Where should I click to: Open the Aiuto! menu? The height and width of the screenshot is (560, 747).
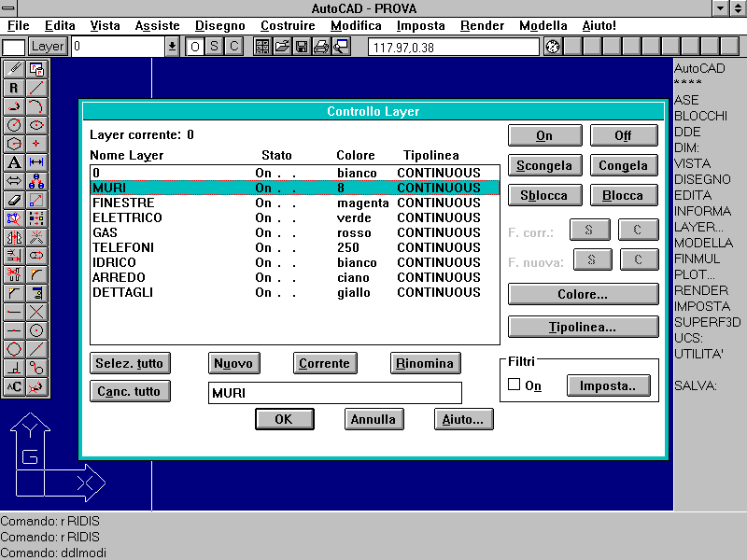[599, 26]
